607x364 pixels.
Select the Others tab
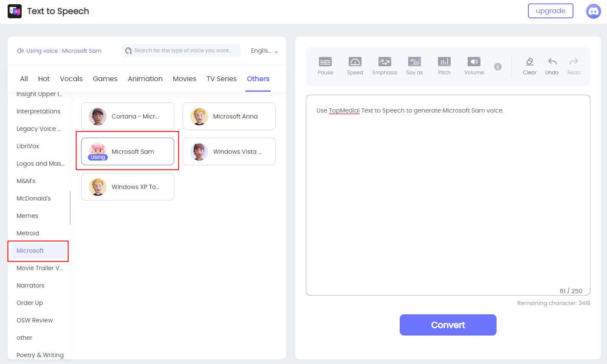point(258,79)
